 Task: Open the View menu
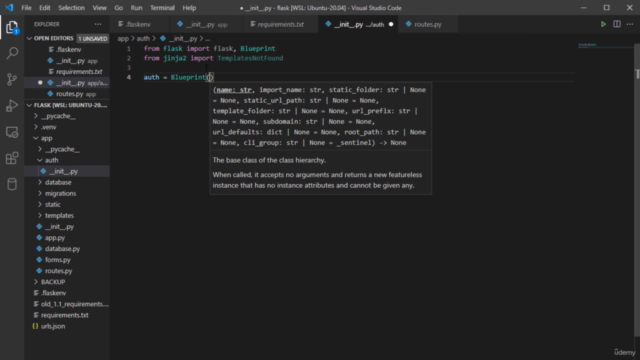pyautogui.click(x=99, y=8)
